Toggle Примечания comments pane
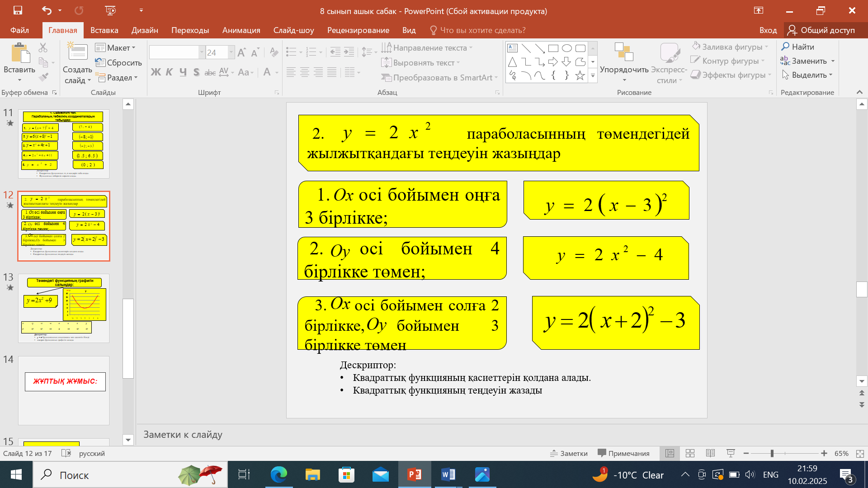This screenshot has height=488, width=868. coord(623,453)
